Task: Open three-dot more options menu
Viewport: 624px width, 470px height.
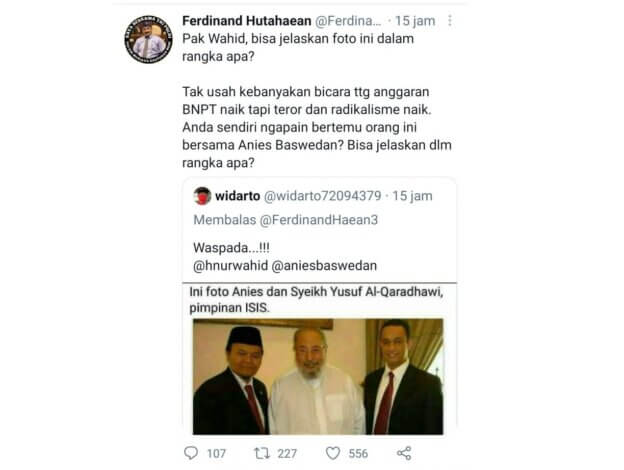Action: (x=450, y=21)
